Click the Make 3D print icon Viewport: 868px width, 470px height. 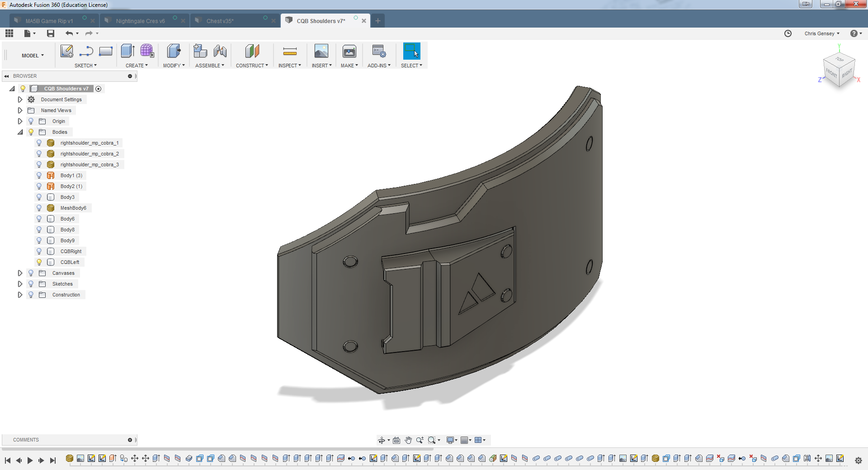pos(349,51)
